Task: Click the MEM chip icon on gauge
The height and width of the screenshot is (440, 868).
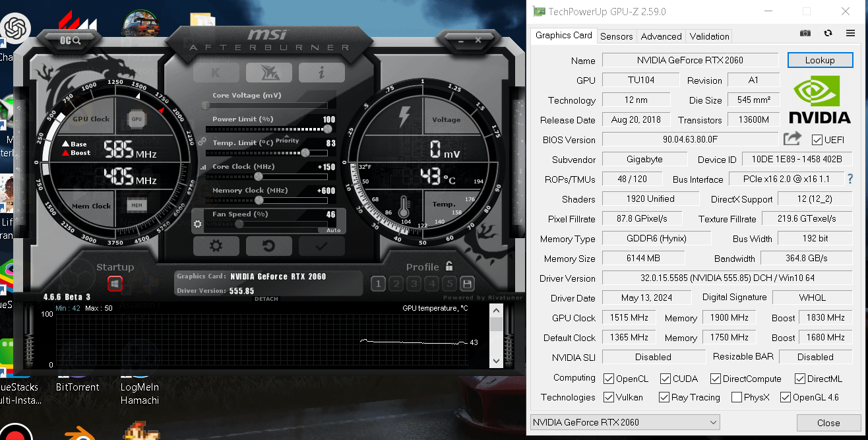Action: (x=137, y=206)
